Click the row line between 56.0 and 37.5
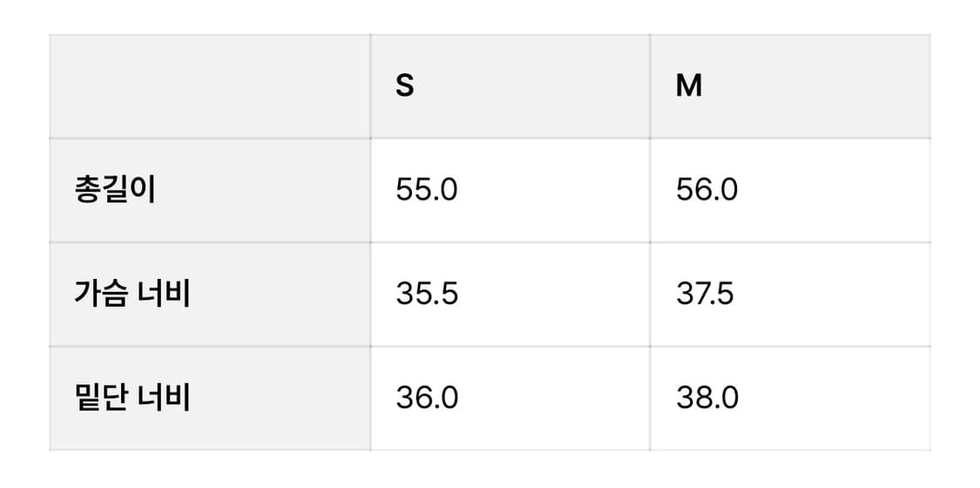Screen dimensions: 980x488 click(x=790, y=242)
